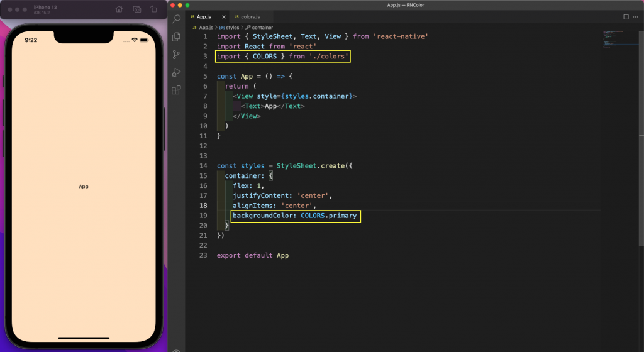Click StyleSheet.create on line 14
This screenshot has height=352, width=644.
pyautogui.click(x=311, y=166)
